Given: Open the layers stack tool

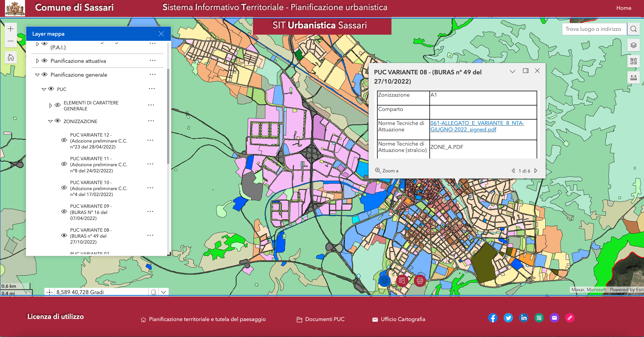Looking at the screenshot, I should 633,45.
